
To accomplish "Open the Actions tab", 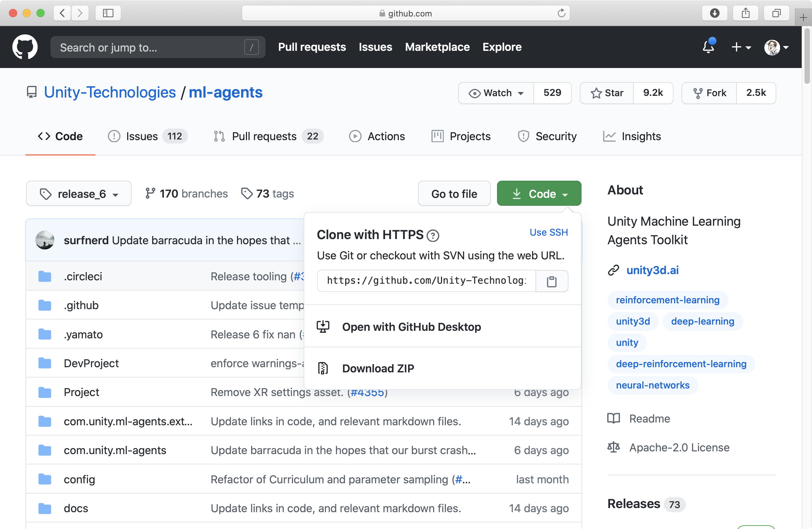I will coord(377,136).
